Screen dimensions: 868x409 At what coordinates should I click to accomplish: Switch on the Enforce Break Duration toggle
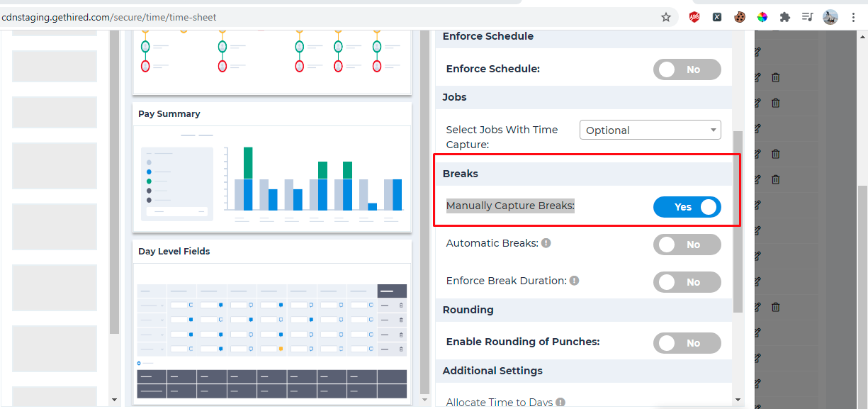(x=687, y=282)
